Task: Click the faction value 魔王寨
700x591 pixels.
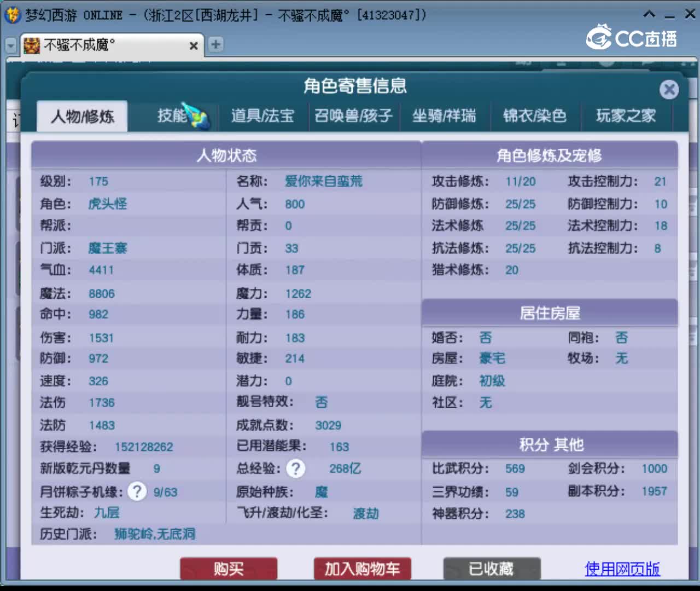Action: [108, 248]
